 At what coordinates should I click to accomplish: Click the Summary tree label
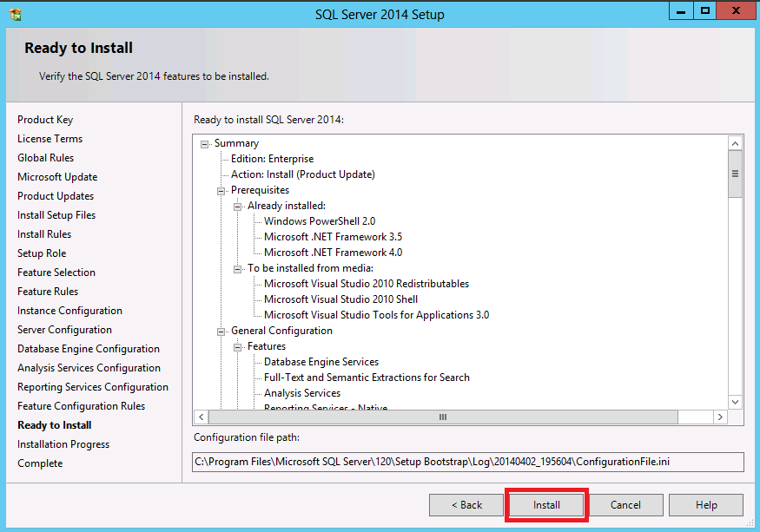click(236, 143)
